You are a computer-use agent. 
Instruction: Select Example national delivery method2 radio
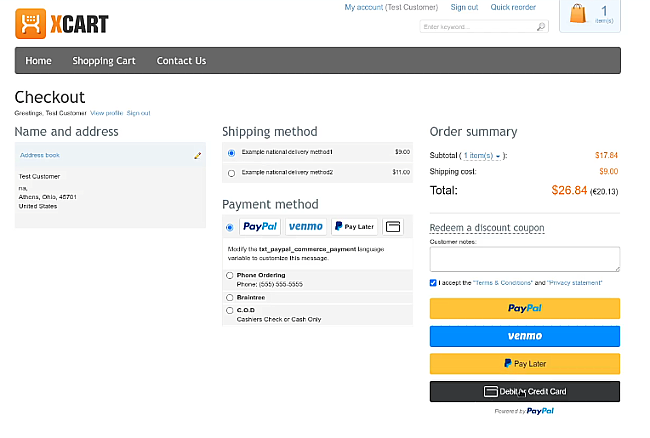(x=231, y=173)
